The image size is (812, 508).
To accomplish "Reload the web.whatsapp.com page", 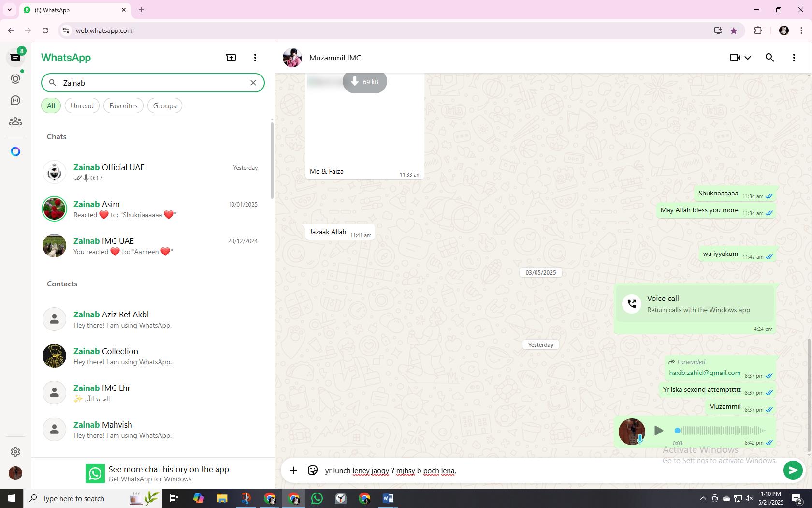I will pyautogui.click(x=45, y=30).
